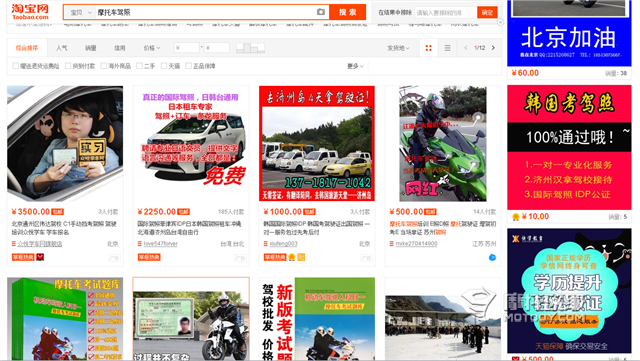Image resolution: width=640 pixels, height=361 pixels.
Task: Click red Tmall badge under ¥3500.00 listing
Action: tap(40, 257)
